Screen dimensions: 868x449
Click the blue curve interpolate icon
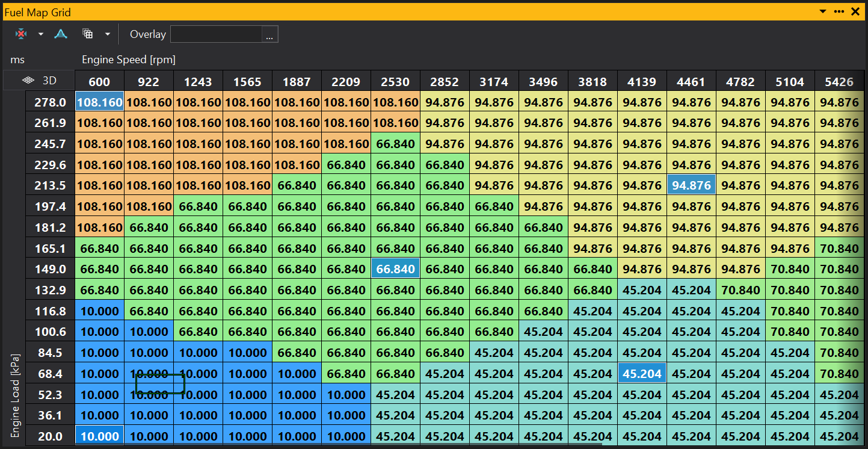[61, 34]
